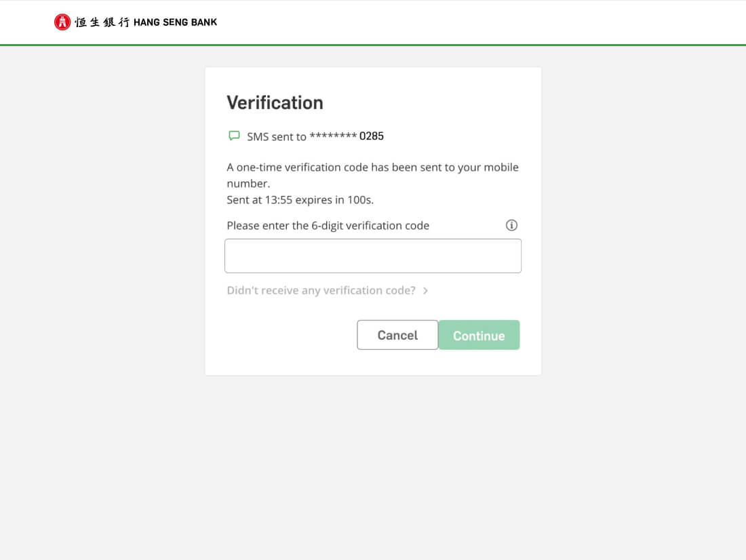Click empty space in the white header bar

coord(475,22)
